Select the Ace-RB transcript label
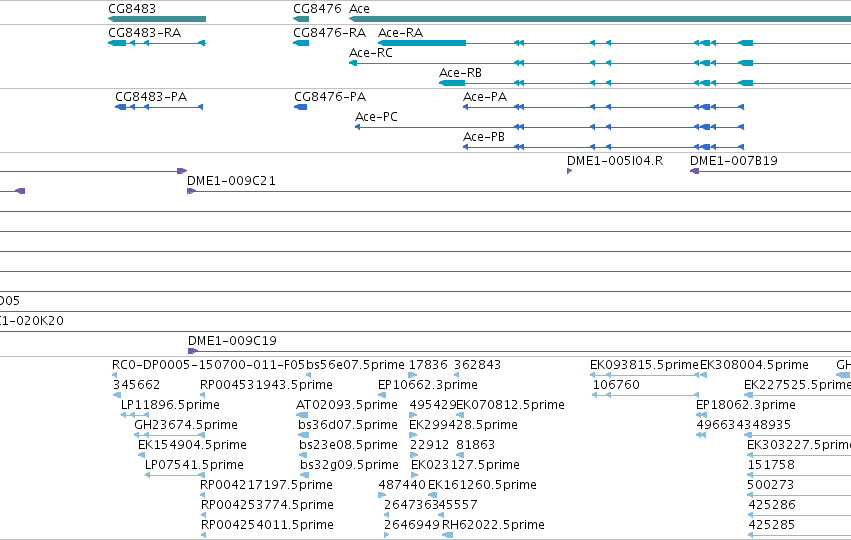Viewport: 851px width, 540px height. pyautogui.click(x=460, y=73)
